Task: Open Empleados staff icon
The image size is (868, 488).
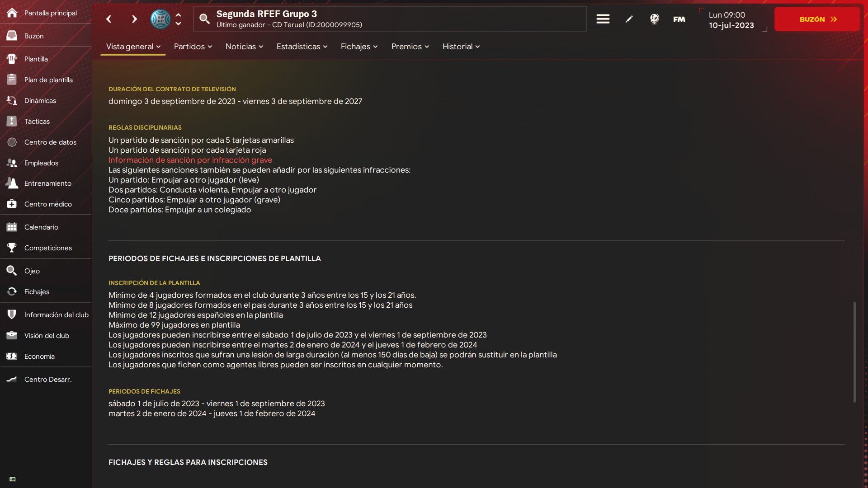Action: click(12, 163)
